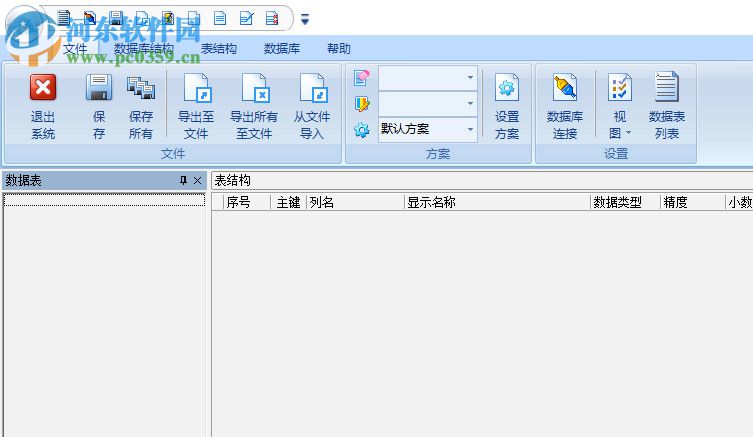Click the 退出系统 red X icon

click(43, 87)
